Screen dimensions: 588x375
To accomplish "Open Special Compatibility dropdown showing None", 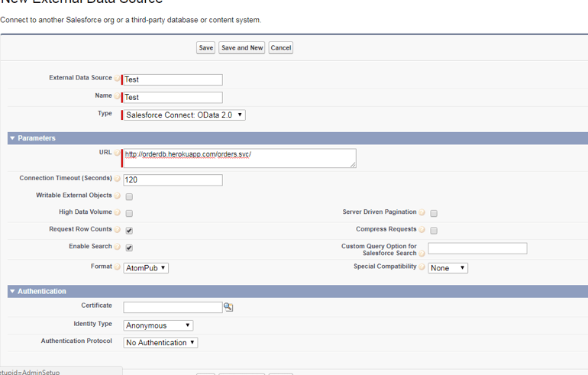I will [447, 268].
